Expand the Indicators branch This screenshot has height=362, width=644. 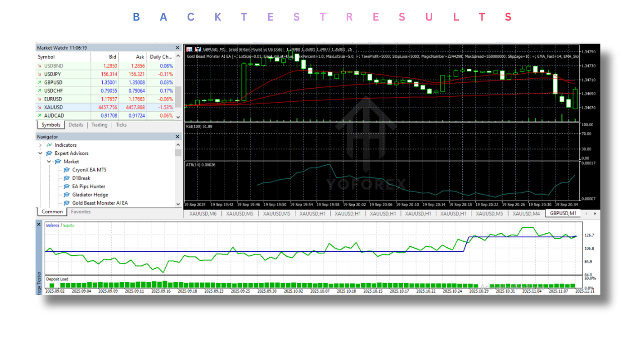(x=41, y=145)
